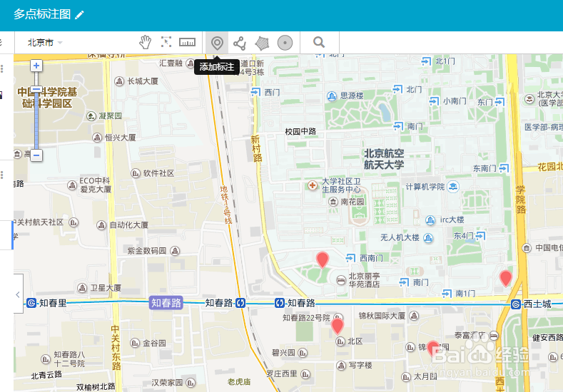
Task: Click the 写字楼 building icon
Action: [341, 366]
